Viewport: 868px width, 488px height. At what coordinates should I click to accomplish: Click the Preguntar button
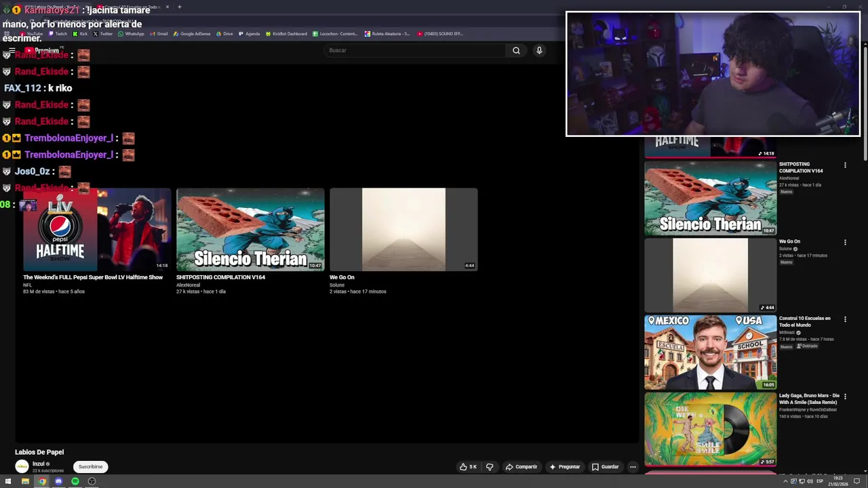(x=565, y=466)
